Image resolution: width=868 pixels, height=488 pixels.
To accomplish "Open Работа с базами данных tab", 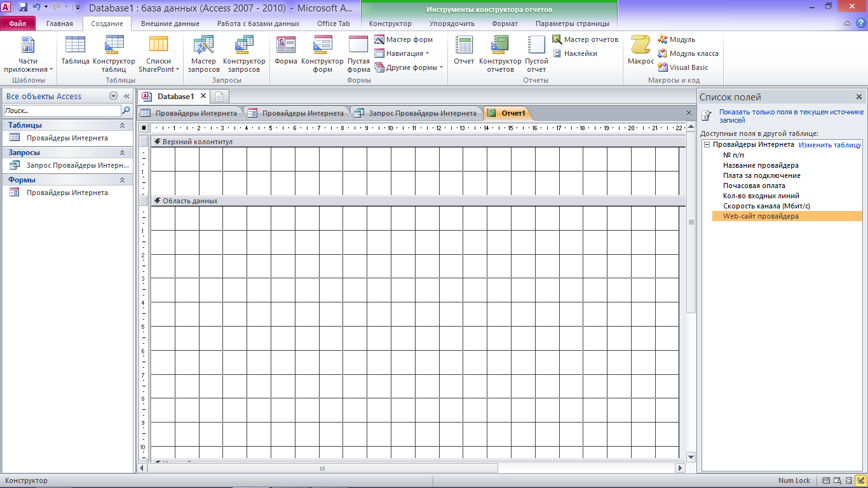I will [258, 24].
